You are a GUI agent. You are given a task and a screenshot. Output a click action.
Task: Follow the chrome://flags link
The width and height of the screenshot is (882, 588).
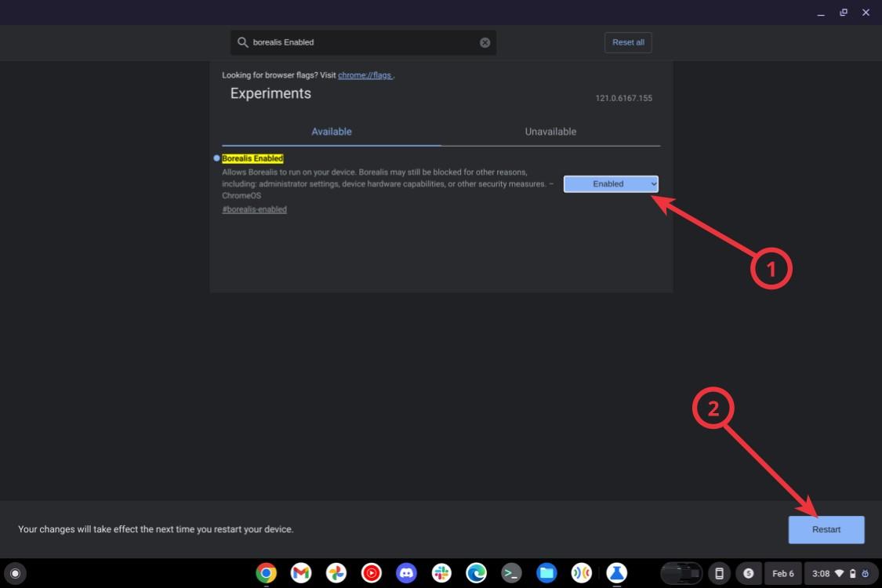point(365,75)
